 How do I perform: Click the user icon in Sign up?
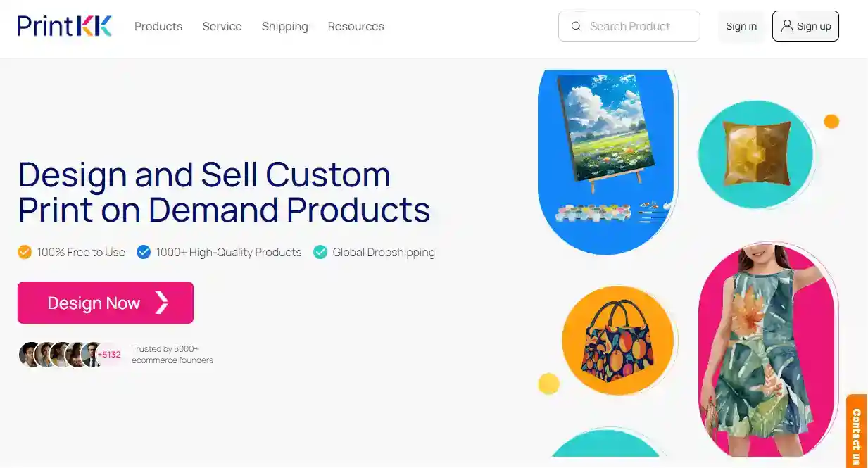787,26
